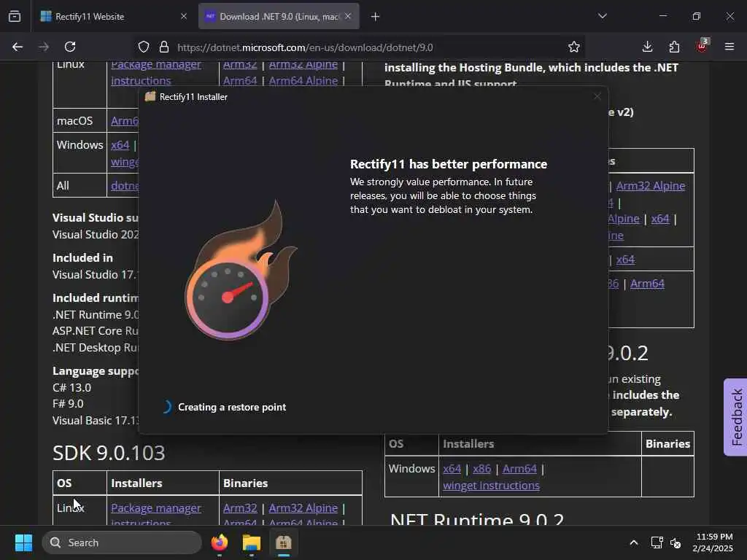Open the extensions puzzle icon
Screen dimensions: 747x560
tap(674, 47)
